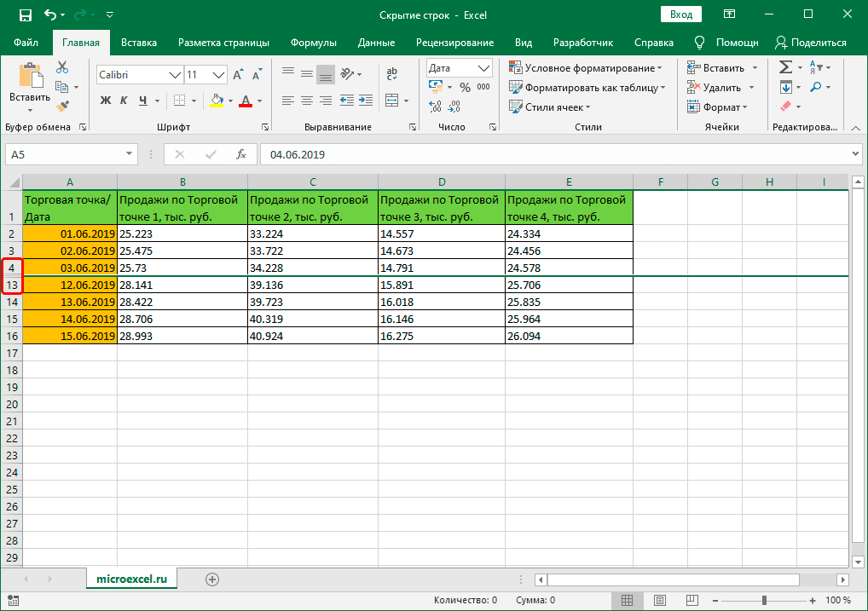Click the Cut scissors icon
The height and width of the screenshot is (611, 868).
62,67
